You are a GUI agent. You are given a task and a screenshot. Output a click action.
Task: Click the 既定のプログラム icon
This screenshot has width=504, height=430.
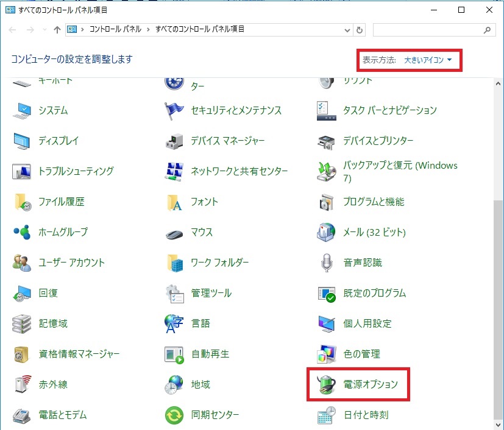(x=326, y=294)
